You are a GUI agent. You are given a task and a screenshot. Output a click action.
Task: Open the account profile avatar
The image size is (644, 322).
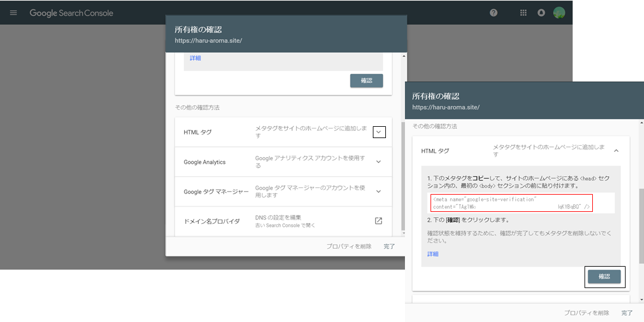(x=559, y=12)
